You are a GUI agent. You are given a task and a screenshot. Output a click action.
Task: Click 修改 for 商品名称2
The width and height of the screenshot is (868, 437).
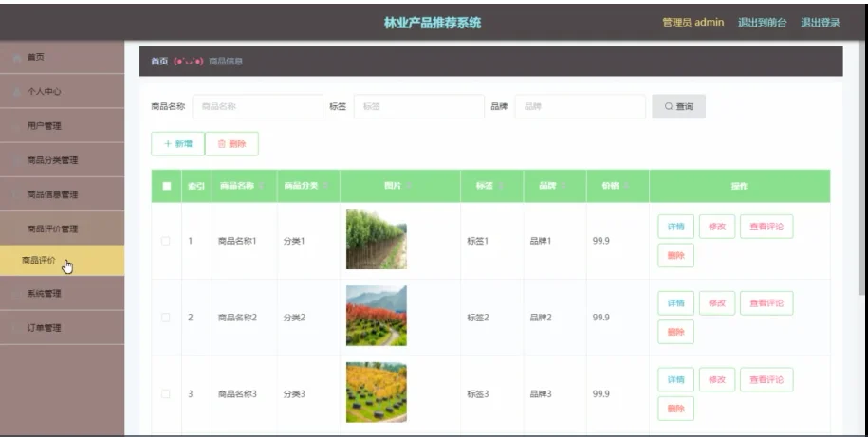point(717,303)
